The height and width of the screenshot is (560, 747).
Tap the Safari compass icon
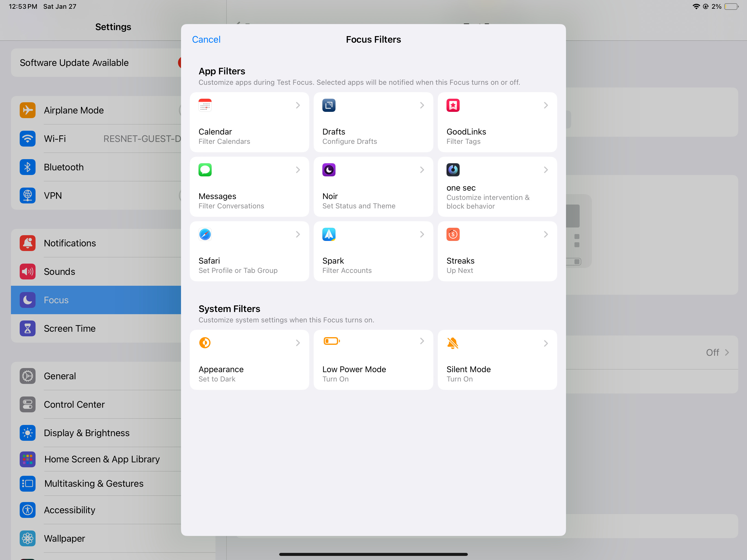(205, 234)
